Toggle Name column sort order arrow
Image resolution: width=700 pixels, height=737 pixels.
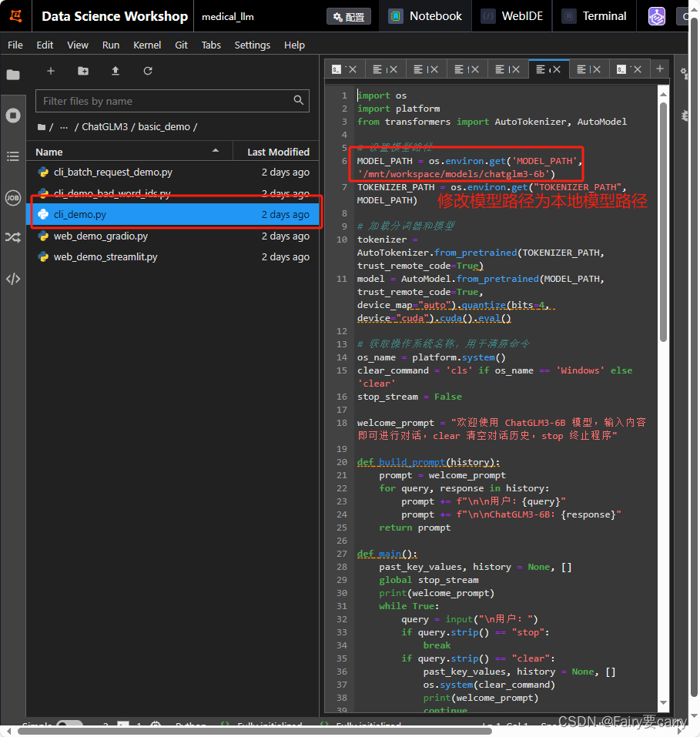coord(216,151)
